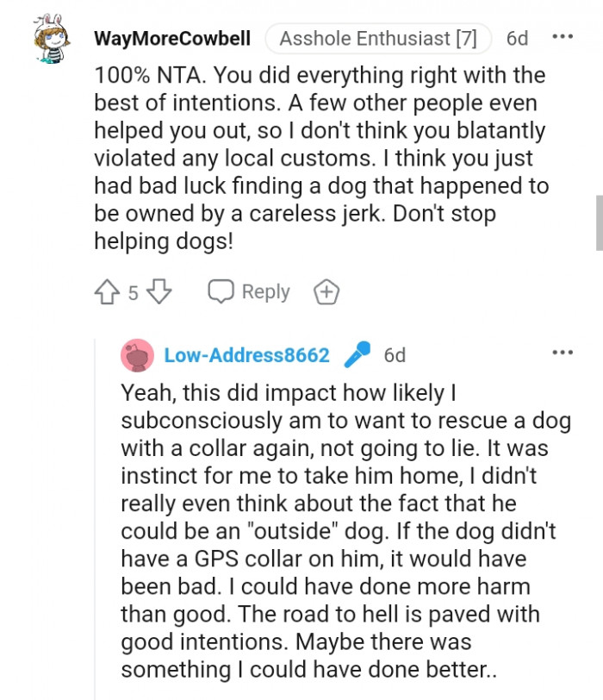Viewport: 603px width, 700px height.
Task: Click WayMoreCowbell's comment text body
Action: coord(319,159)
